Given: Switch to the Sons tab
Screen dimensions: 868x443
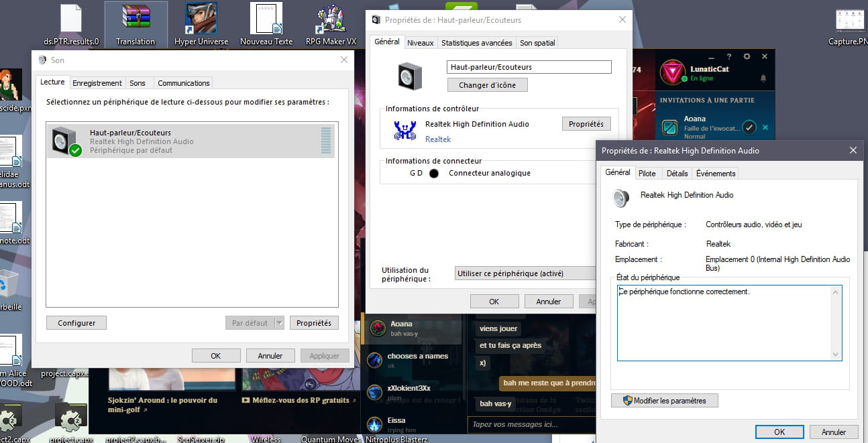Looking at the screenshot, I should tap(138, 83).
